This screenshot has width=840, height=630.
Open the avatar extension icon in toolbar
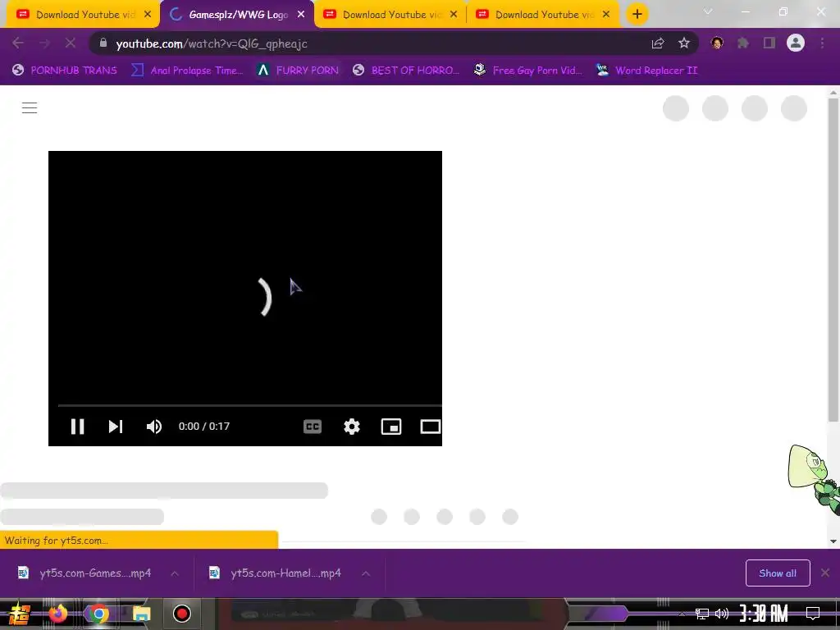717,43
